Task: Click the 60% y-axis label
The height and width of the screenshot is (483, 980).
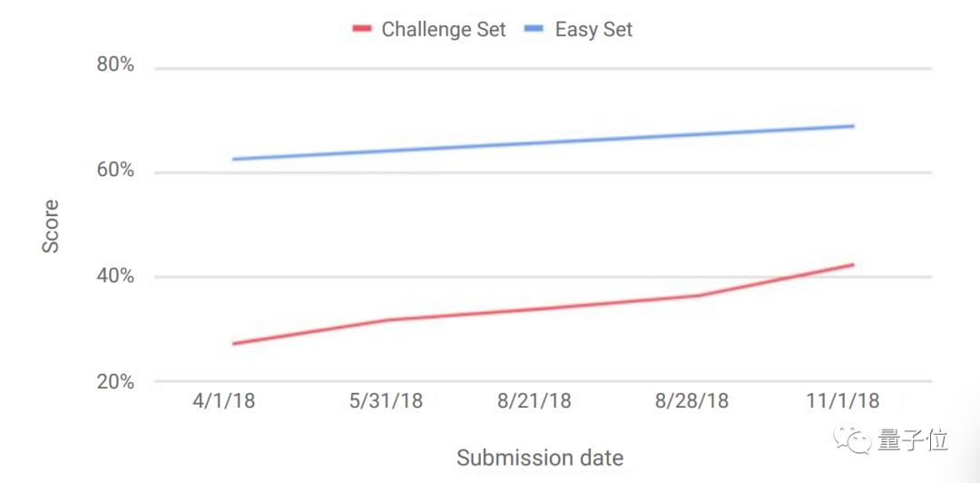Action: pyautogui.click(x=115, y=171)
